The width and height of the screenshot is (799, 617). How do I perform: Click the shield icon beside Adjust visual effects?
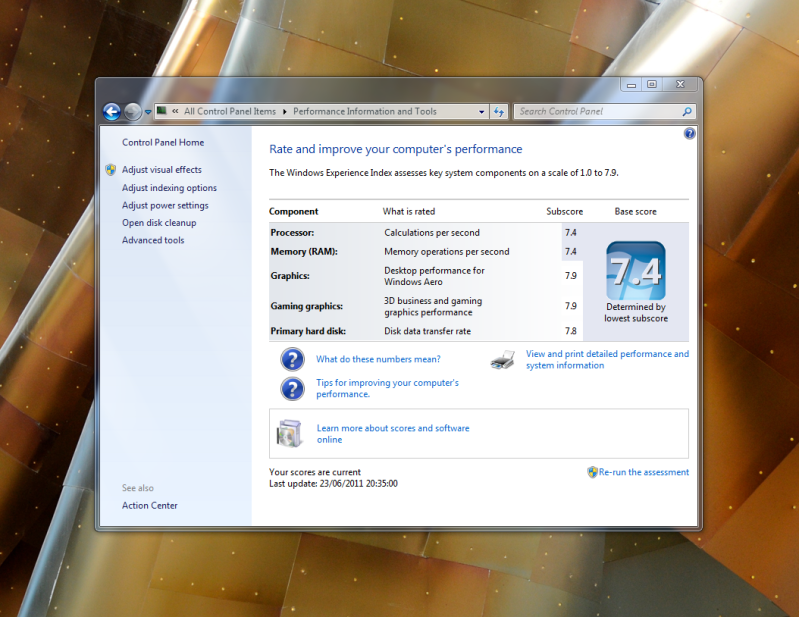click(x=111, y=170)
